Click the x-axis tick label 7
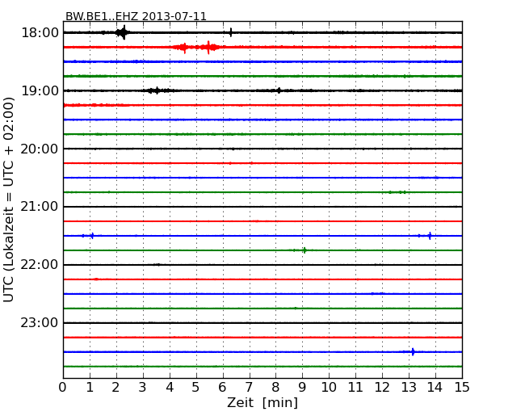Viewport: 525px width, 420px height. [x=249, y=387]
